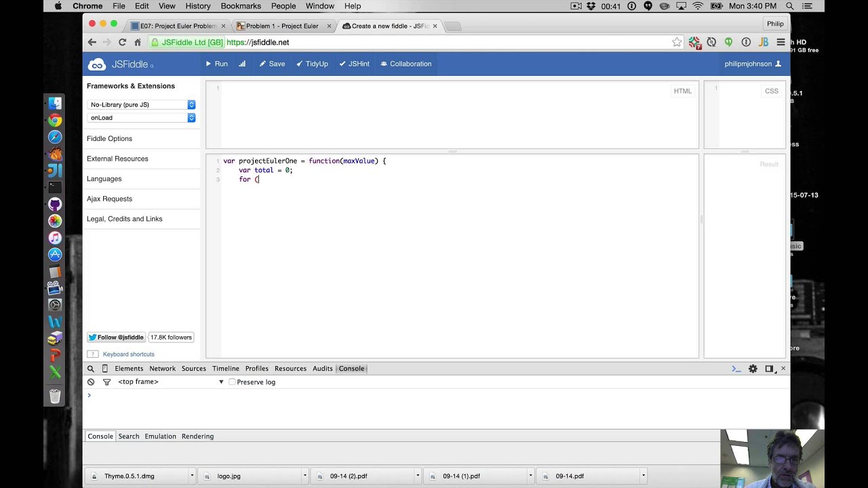868x488 pixels.
Task: Clear the console log
Action: (x=91, y=382)
